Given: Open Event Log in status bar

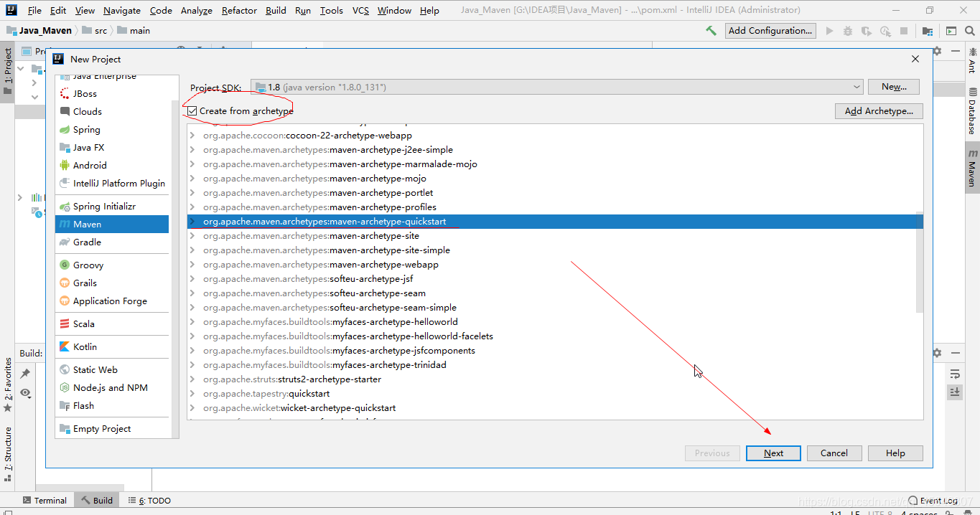Looking at the screenshot, I should 933,500.
